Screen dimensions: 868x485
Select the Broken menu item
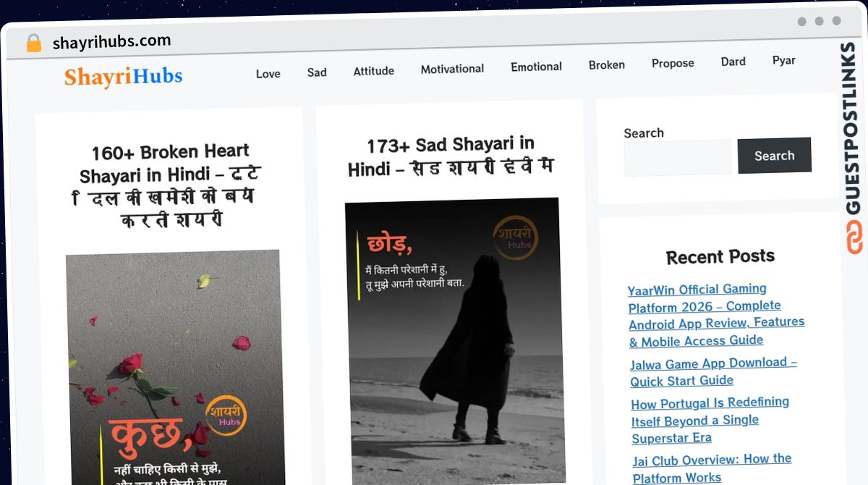(606, 65)
